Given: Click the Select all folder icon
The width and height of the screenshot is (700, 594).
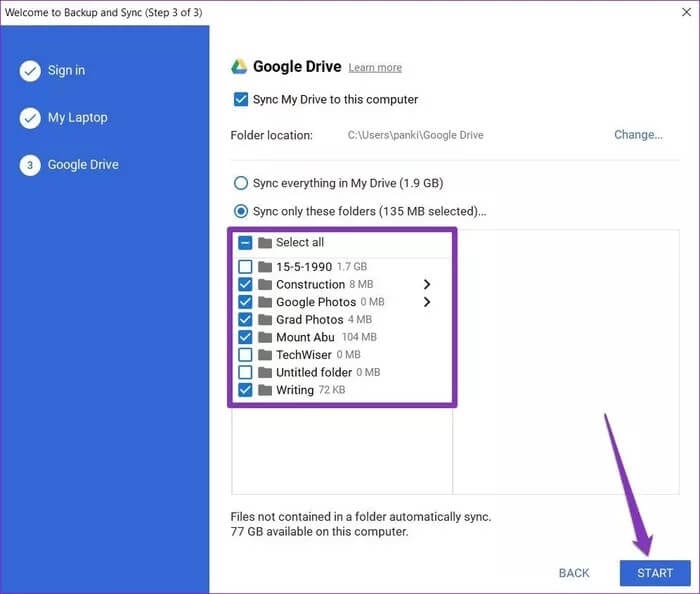Looking at the screenshot, I should [x=265, y=243].
